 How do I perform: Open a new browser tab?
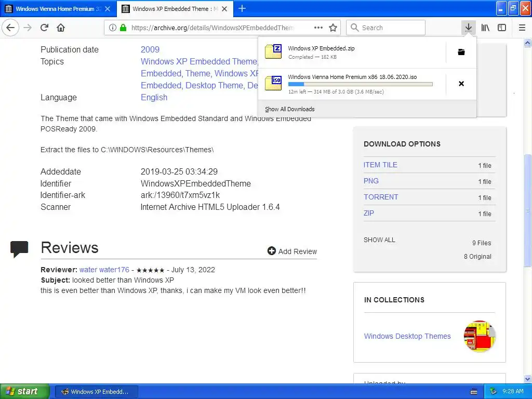[242, 8]
